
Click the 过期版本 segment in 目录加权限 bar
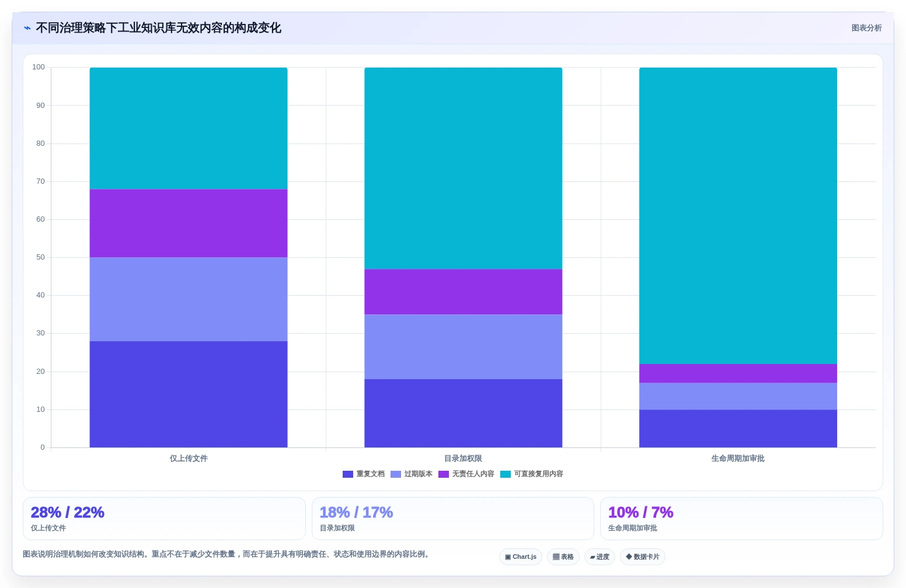pyautogui.click(x=464, y=347)
